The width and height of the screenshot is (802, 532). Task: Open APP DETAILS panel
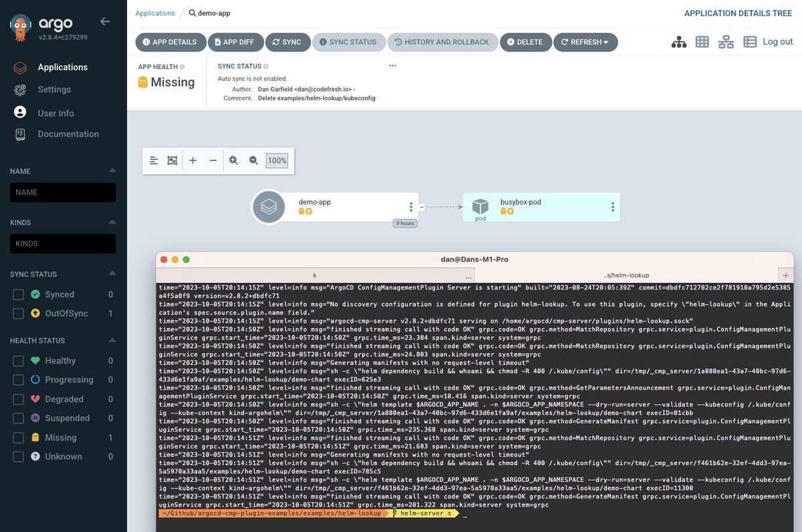170,42
